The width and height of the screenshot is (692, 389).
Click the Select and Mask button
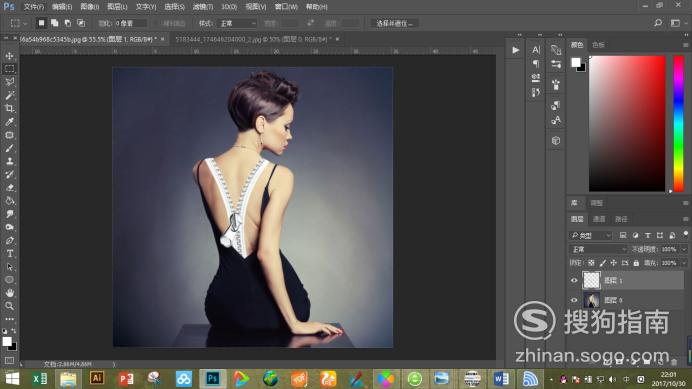[x=394, y=23]
